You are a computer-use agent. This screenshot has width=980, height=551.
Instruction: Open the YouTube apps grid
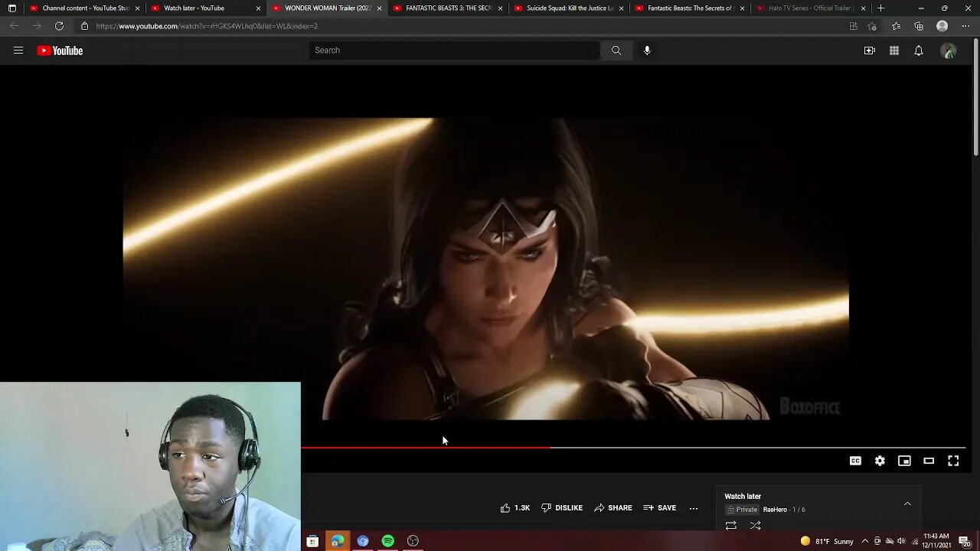pos(894,51)
